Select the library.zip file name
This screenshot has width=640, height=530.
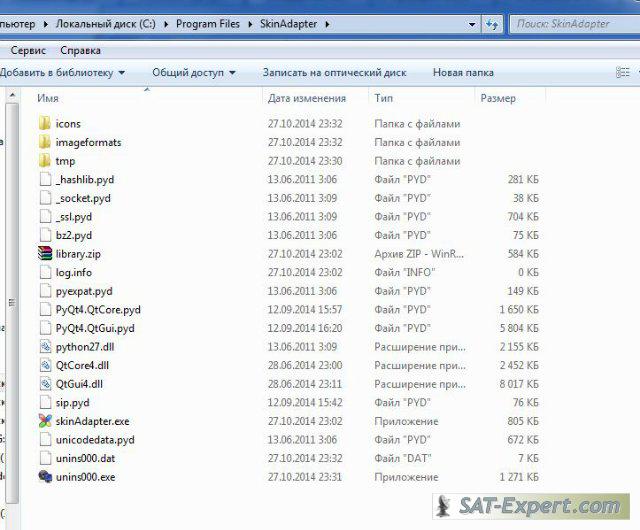tap(78, 254)
